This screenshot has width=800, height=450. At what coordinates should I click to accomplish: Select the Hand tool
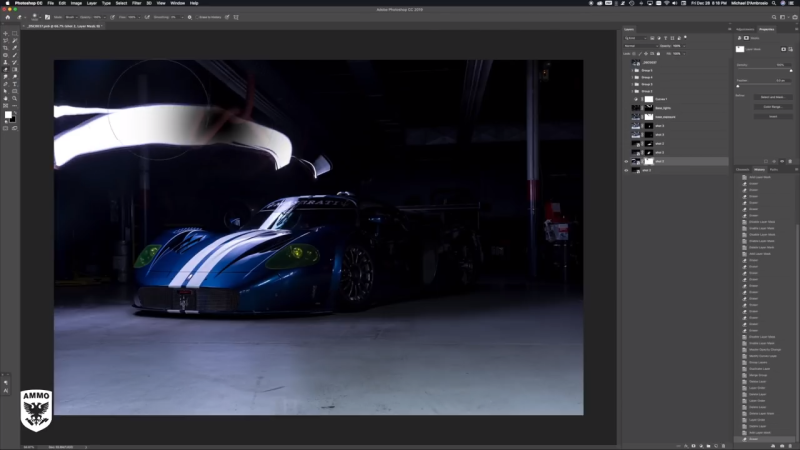5,98
